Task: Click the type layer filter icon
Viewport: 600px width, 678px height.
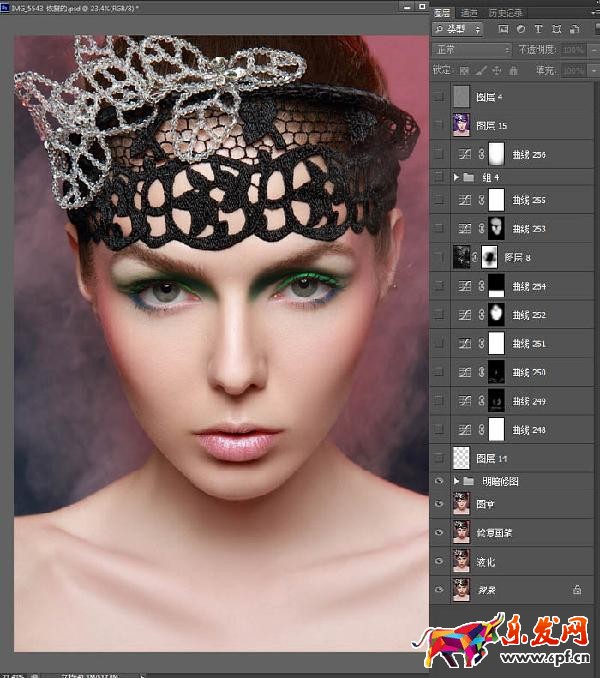Action: [x=540, y=30]
